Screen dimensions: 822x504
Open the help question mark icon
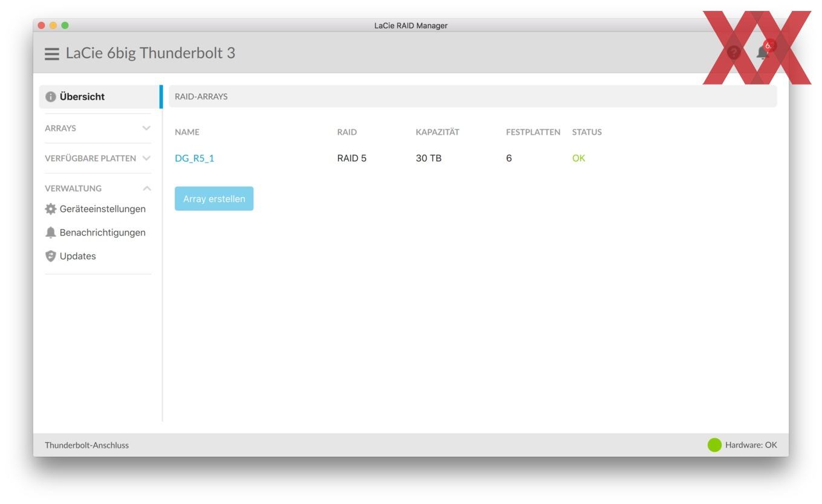[734, 53]
